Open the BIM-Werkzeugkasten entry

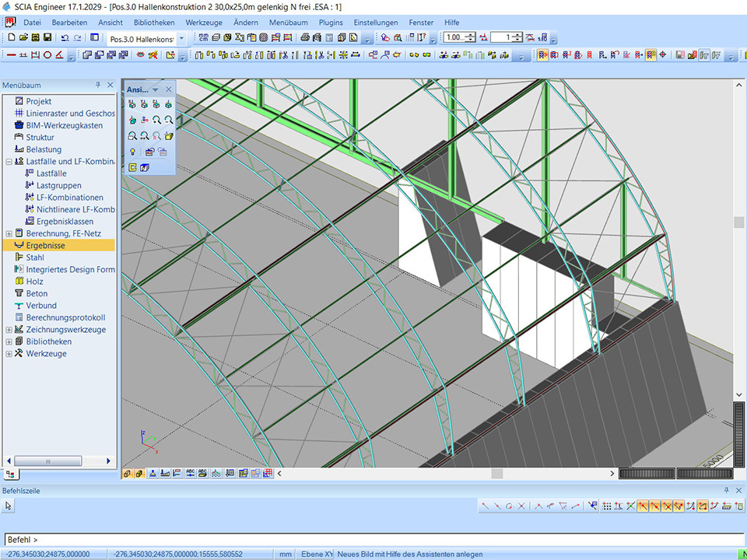64,125
